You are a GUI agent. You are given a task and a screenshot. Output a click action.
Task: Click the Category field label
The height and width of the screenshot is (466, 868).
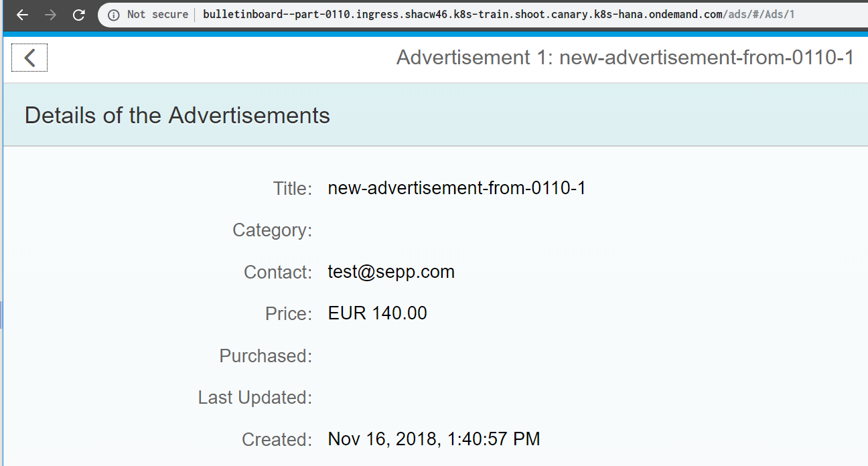click(x=273, y=230)
